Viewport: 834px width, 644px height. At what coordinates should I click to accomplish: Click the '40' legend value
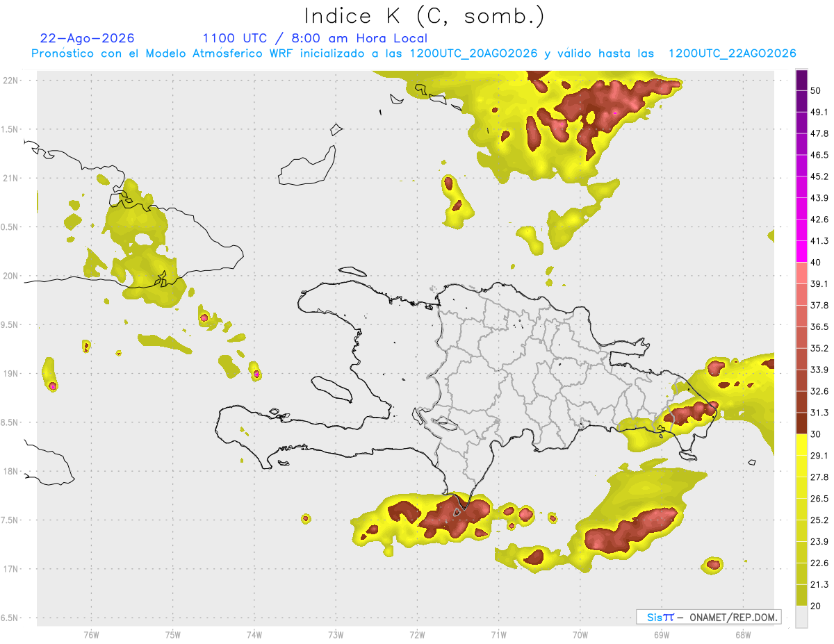[x=816, y=263]
